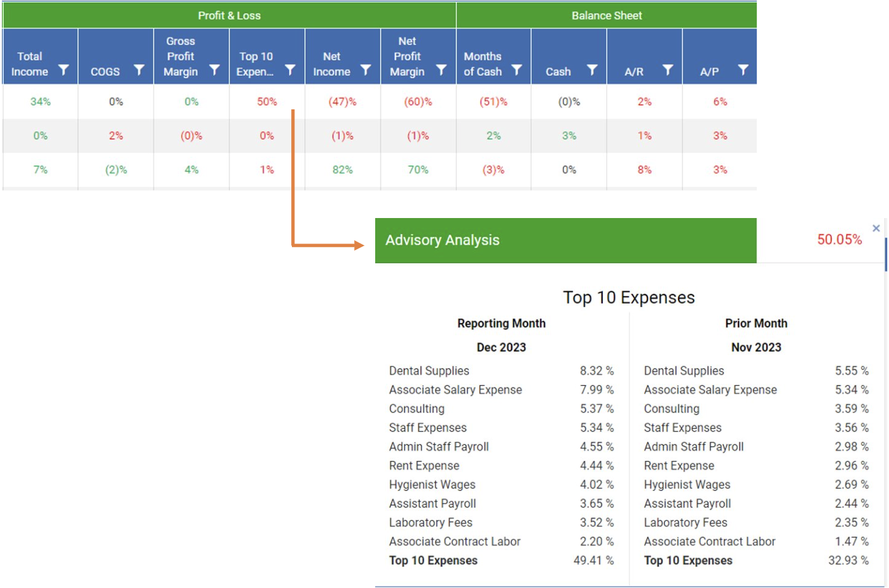This screenshot has height=588, width=889.
Task: Click the Total Income filter icon
Action: click(x=64, y=70)
